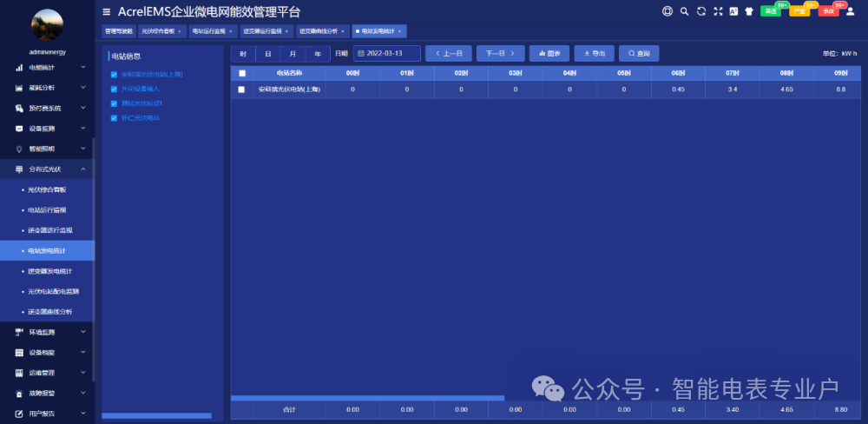Viewport: 868px width, 424px height.
Task: Click the 用户报告 edit icon
Action: tap(19, 414)
